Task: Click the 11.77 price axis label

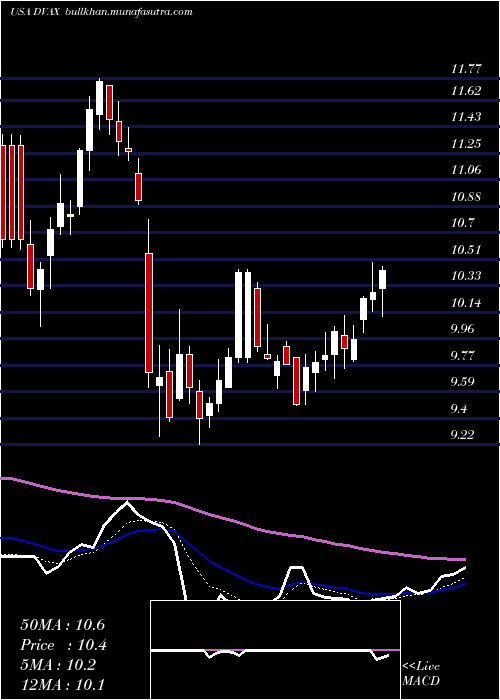Action: (466, 69)
